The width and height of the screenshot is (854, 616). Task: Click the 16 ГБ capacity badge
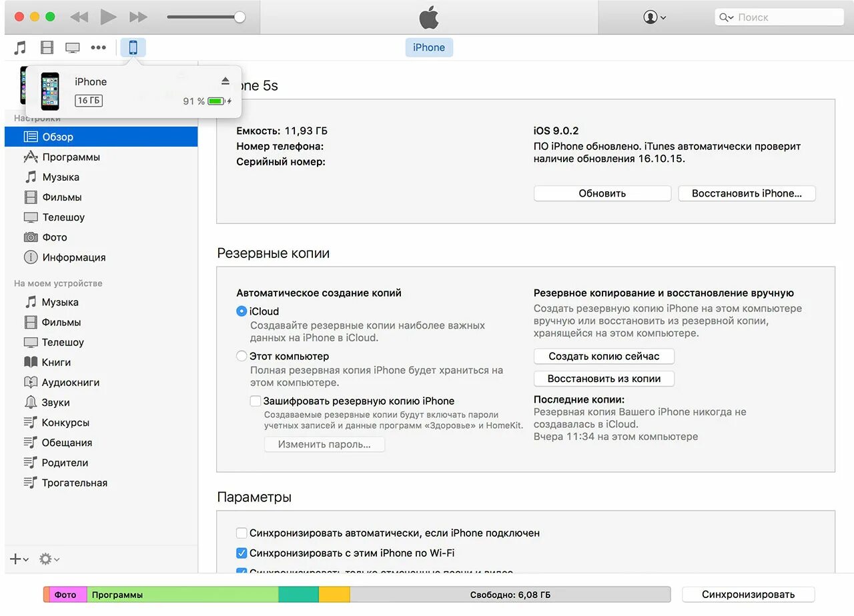click(x=89, y=101)
